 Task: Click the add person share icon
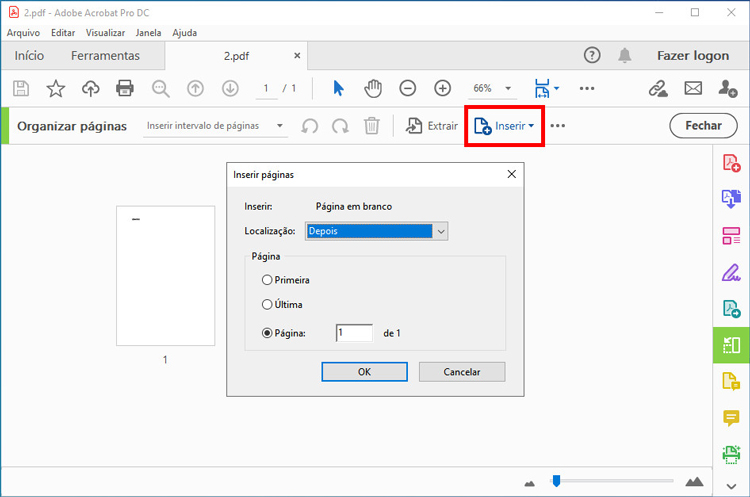click(728, 88)
